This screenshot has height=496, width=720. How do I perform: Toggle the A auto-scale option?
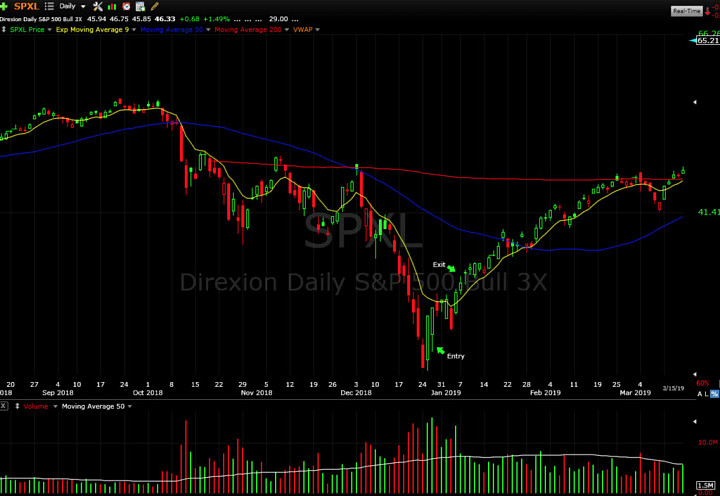point(700,394)
